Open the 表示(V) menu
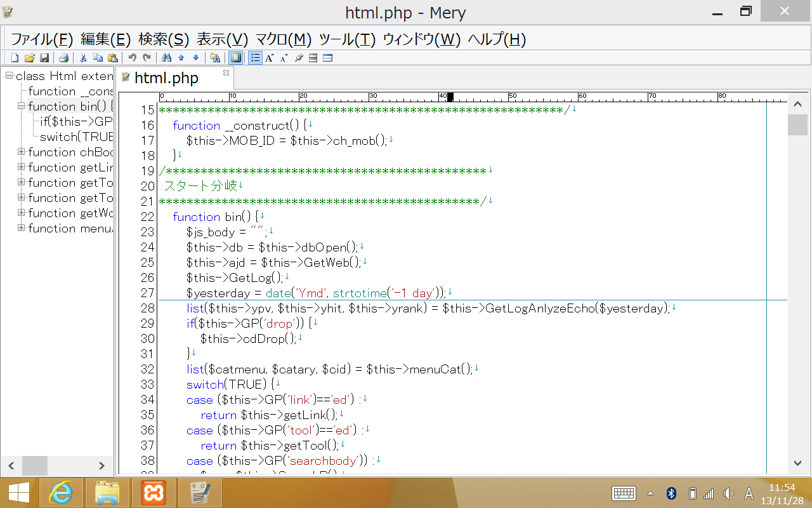Viewport: 812px width, 508px height. tap(223, 39)
